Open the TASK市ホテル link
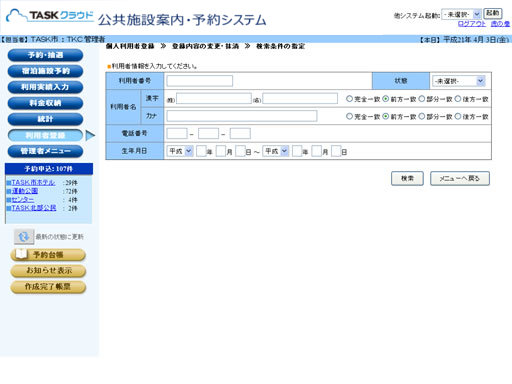This screenshot has width=512, height=384. click(x=33, y=183)
